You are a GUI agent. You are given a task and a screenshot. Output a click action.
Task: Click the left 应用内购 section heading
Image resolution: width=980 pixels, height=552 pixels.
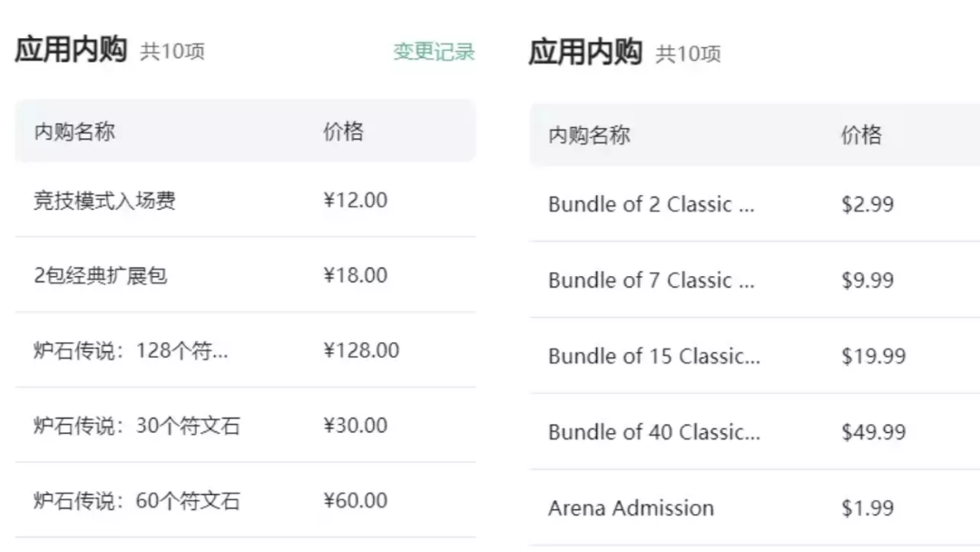(x=72, y=49)
